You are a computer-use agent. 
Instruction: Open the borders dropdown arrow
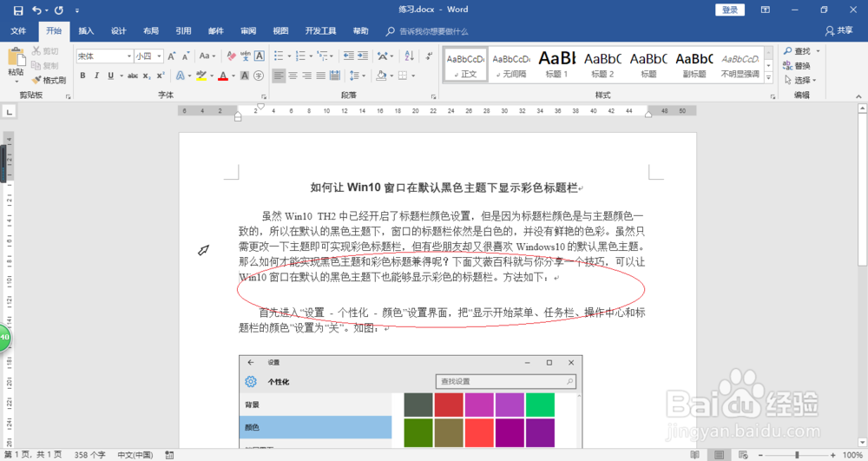pos(413,76)
